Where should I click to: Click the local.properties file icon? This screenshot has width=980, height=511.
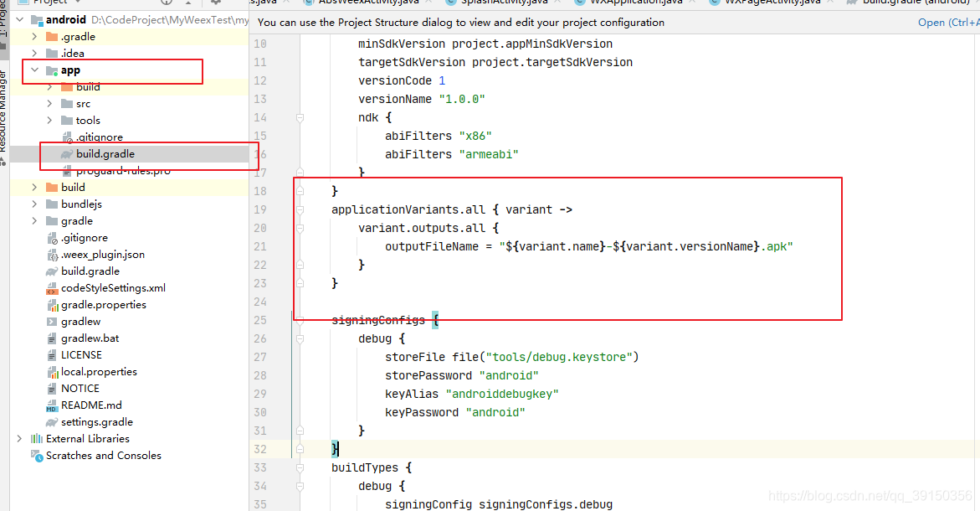pos(53,372)
